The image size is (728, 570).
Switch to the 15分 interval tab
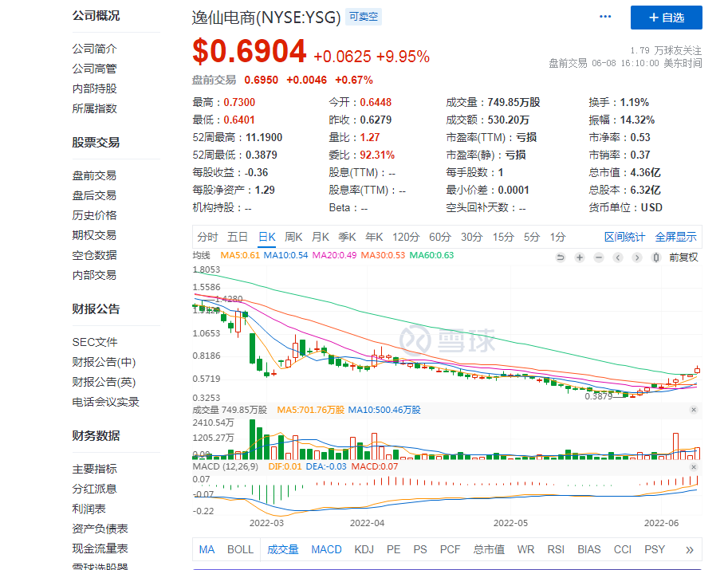(x=503, y=238)
